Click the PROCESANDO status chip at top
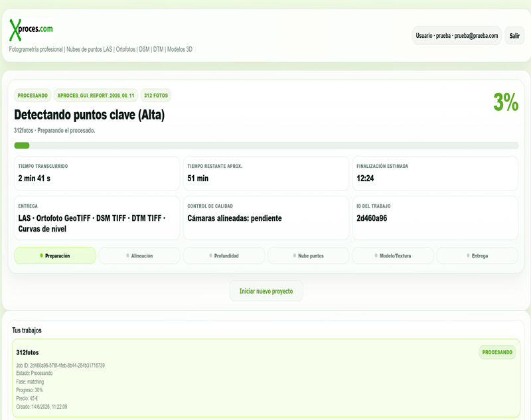This screenshot has height=420, width=531. point(33,96)
